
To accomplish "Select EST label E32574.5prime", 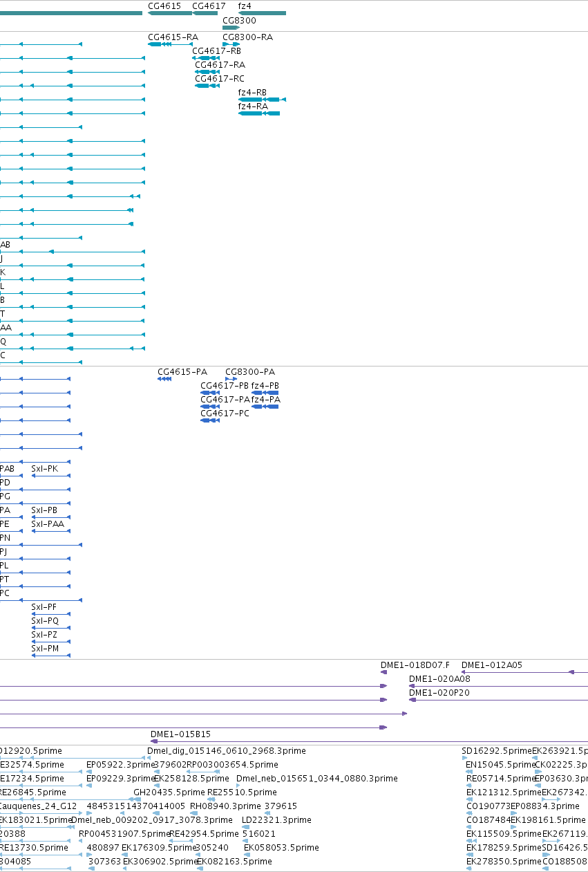I will (32, 765).
